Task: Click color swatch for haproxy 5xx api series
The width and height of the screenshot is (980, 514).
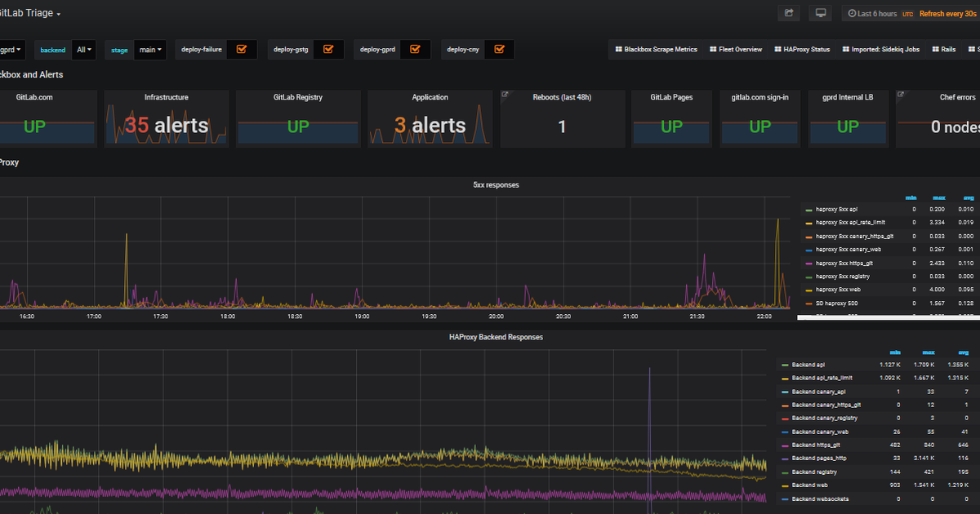Action: click(808, 210)
